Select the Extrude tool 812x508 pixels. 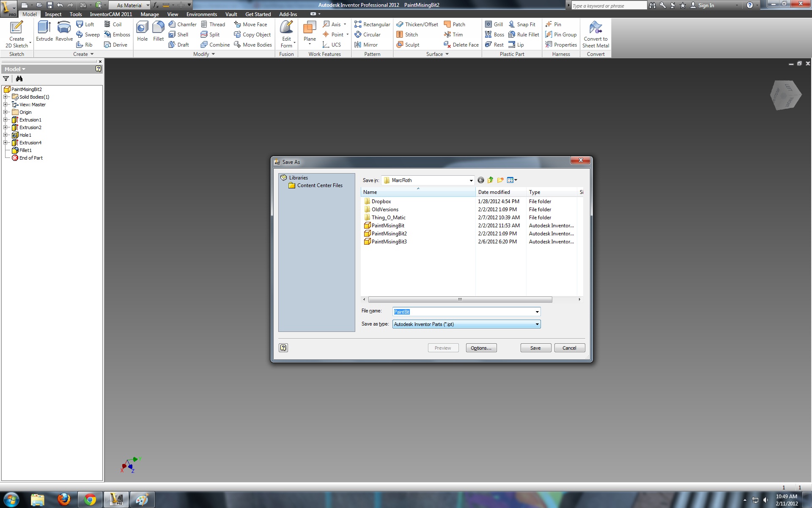coord(44,31)
